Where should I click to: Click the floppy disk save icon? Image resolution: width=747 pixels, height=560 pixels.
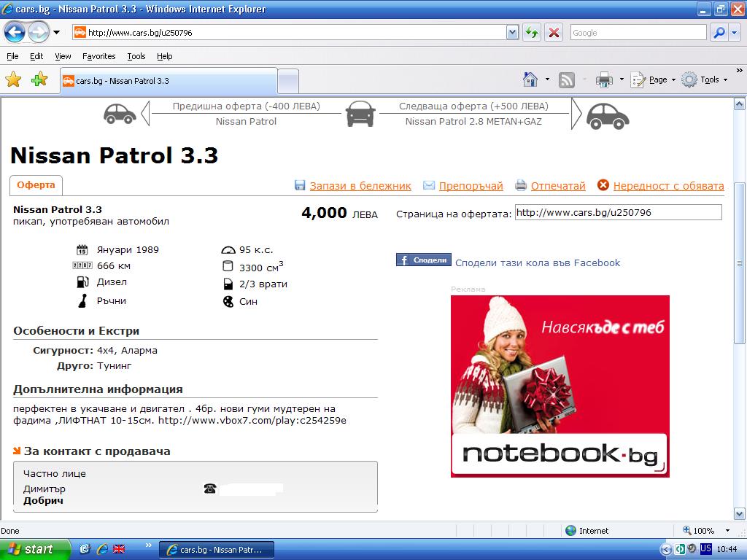click(300, 185)
